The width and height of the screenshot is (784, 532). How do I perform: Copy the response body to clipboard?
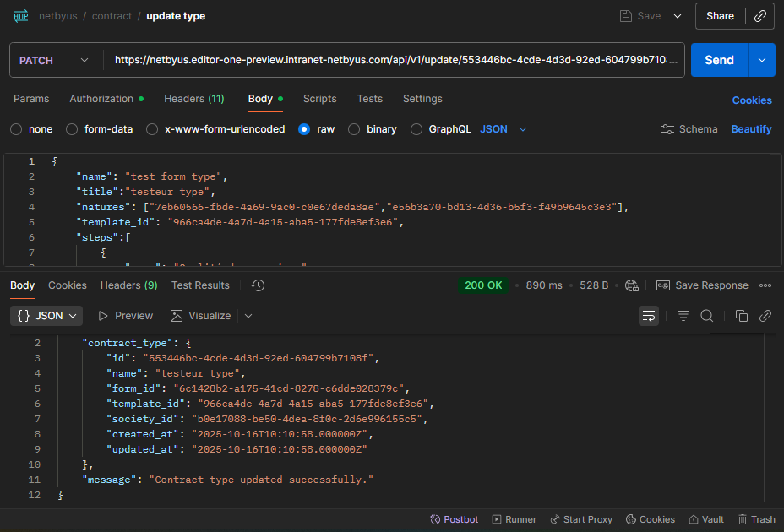click(742, 316)
